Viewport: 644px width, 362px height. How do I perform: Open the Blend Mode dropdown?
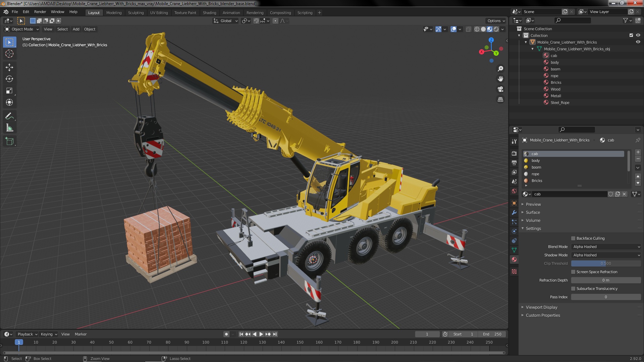(x=606, y=247)
